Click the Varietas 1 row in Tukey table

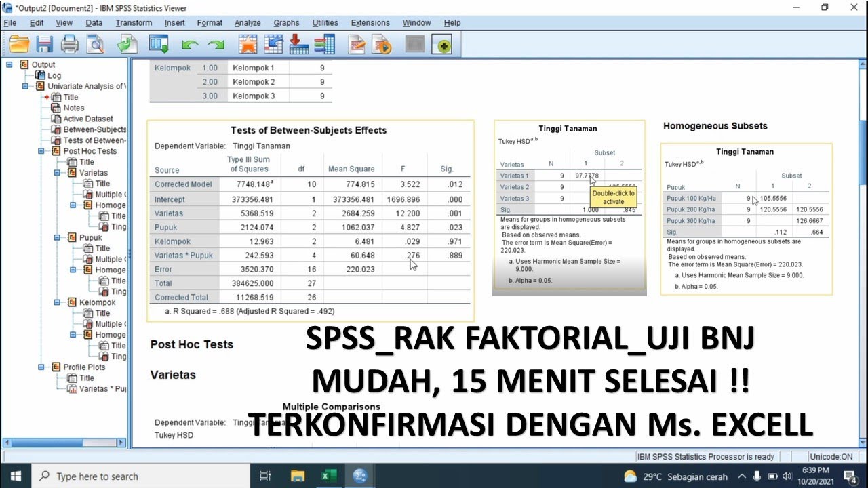pyautogui.click(x=570, y=176)
